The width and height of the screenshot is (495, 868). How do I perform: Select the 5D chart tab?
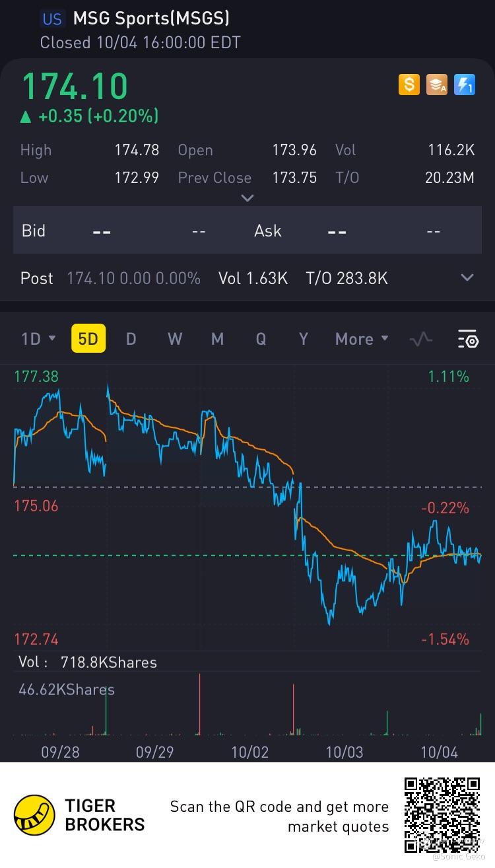pos(88,340)
